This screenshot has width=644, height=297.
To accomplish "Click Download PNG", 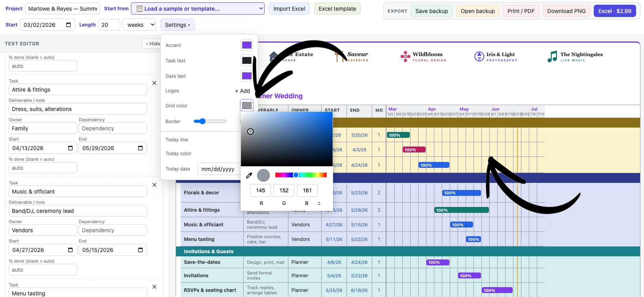I will [566, 11].
